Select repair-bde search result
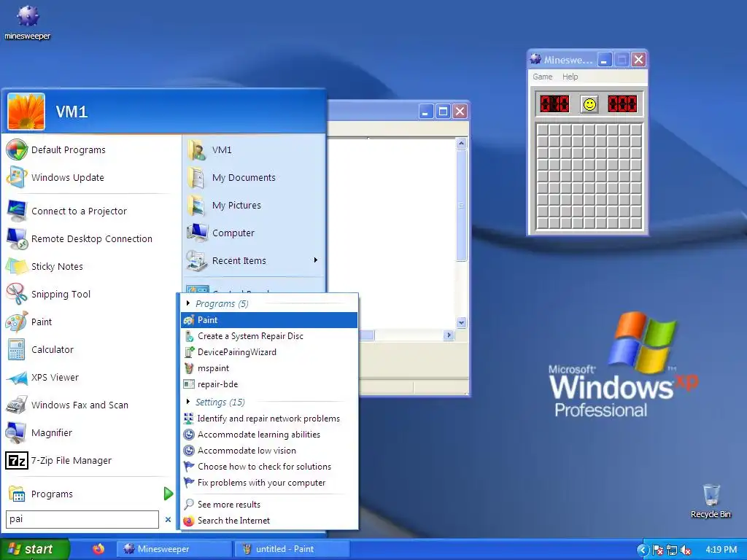747x560 pixels. click(269, 384)
